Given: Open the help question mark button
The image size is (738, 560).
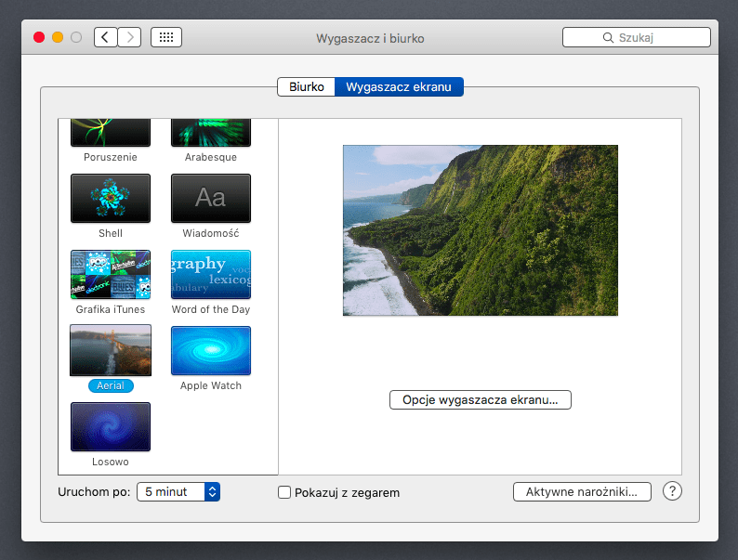Looking at the screenshot, I should pyautogui.click(x=672, y=491).
